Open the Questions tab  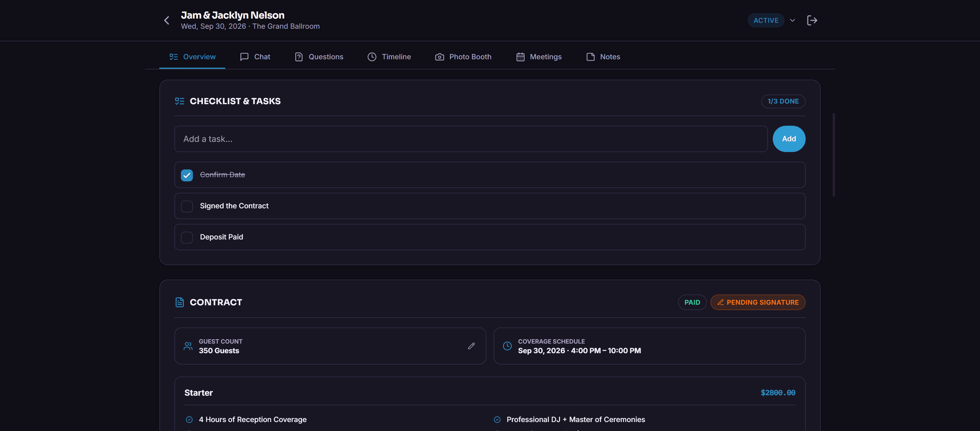tap(319, 57)
